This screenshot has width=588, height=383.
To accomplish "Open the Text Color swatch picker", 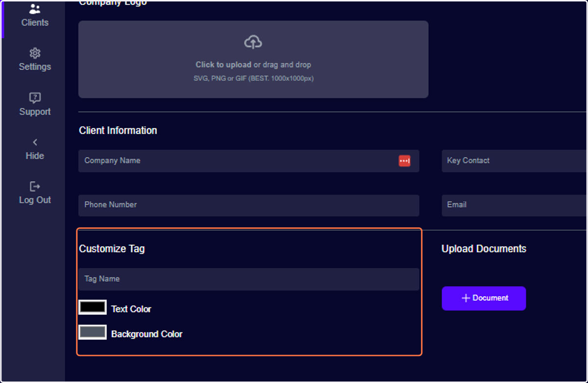I will pos(93,307).
